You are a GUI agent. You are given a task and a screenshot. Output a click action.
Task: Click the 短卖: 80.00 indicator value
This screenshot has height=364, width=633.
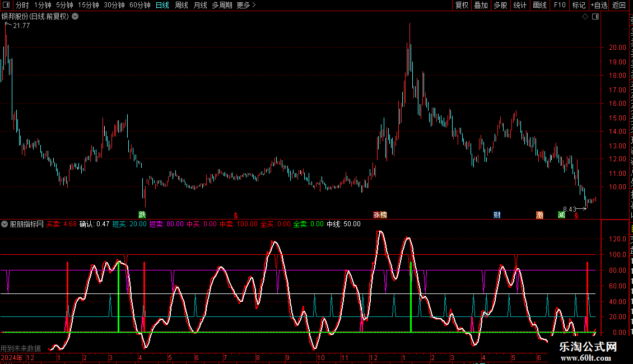point(166,224)
